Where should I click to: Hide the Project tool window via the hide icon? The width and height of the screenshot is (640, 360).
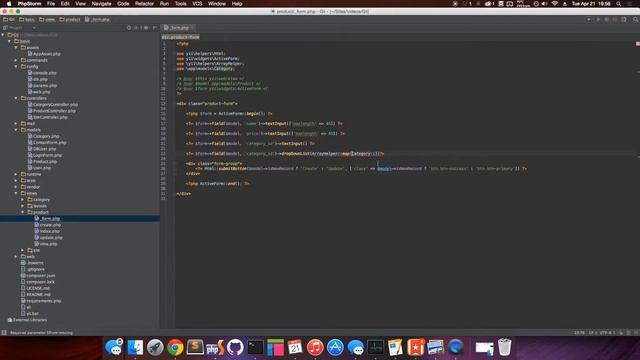pos(155,28)
